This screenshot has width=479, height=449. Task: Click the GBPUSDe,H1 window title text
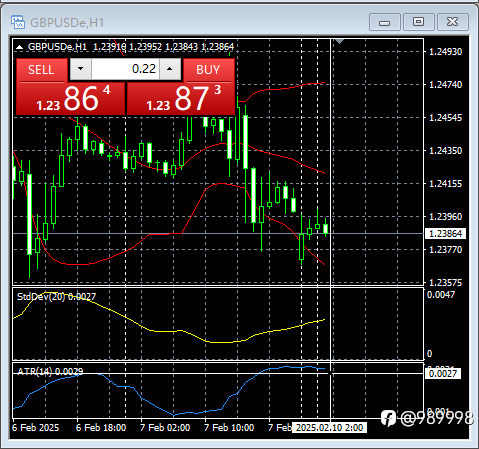67,23
